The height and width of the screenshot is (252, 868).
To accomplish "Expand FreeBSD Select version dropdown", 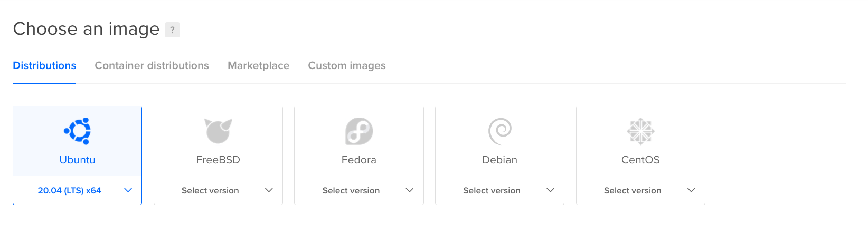I will [x=218, y=190].
